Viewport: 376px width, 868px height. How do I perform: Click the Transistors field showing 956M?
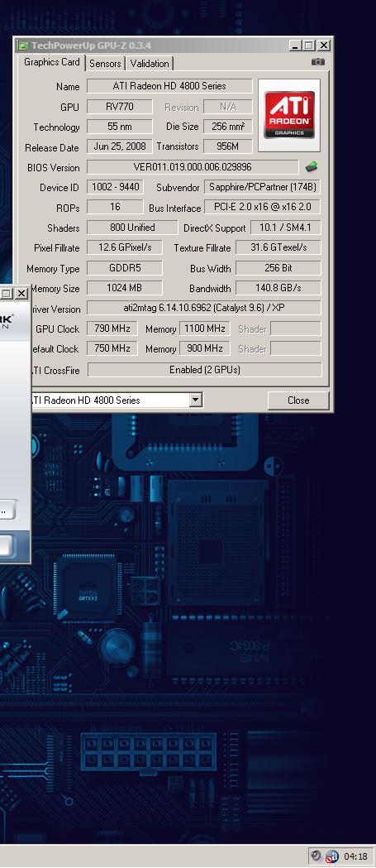(228, 146)
